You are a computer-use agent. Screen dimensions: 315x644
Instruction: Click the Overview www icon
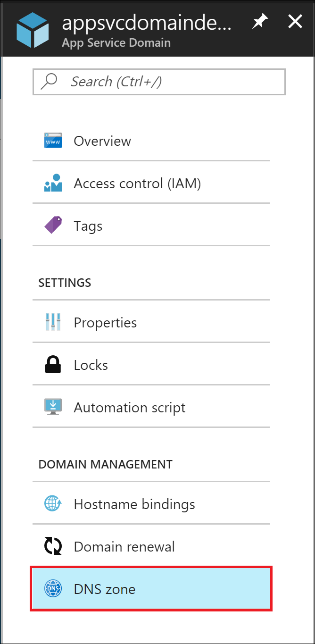pos(53,141)
